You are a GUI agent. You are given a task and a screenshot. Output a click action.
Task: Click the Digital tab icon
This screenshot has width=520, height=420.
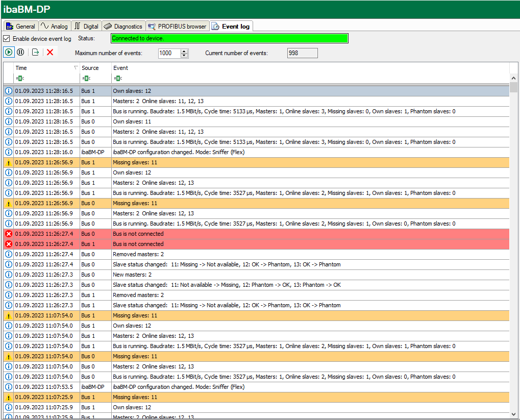click(x=77, y=26)
